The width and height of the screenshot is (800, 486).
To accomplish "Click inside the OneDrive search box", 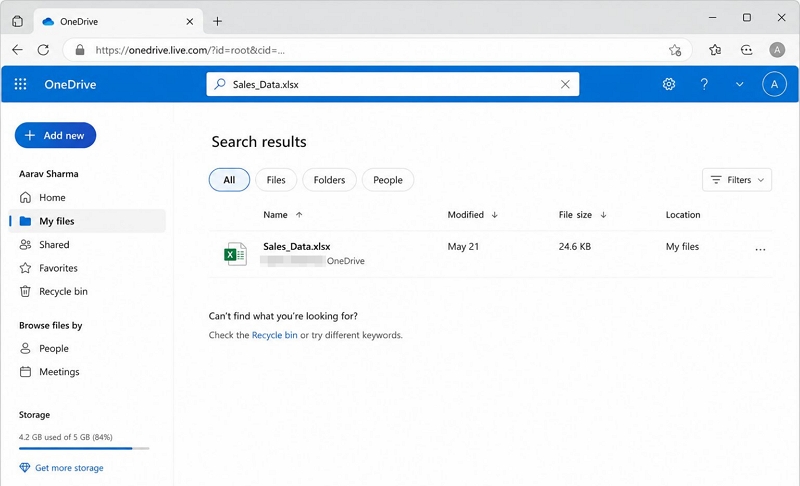I will [393, 84].
